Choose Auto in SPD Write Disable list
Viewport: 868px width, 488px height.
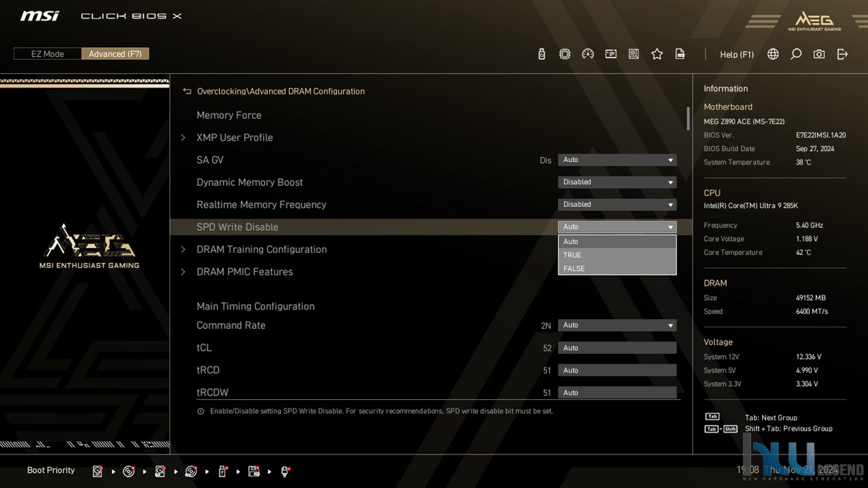click(617, 241)
